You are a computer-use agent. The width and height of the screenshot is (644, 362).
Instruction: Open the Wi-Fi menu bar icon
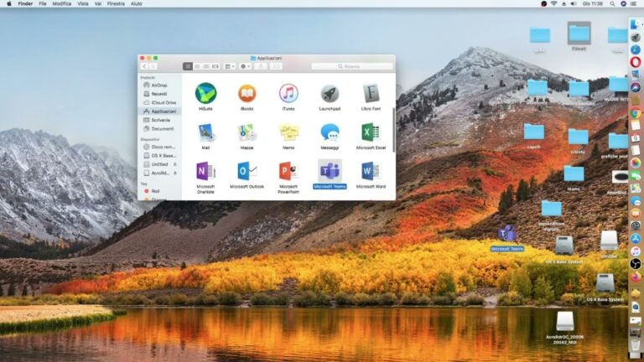tap(553, 3)
